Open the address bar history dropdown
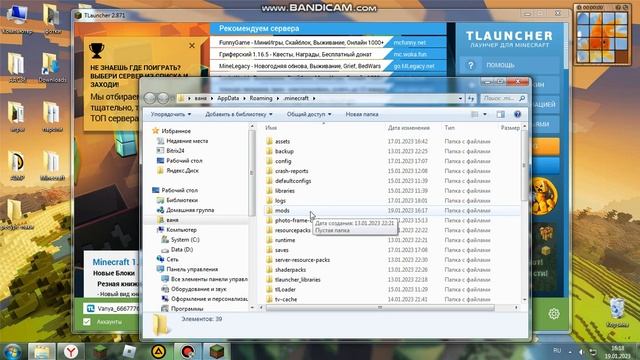The width and height of the screenshot is (640, 360). 460,98
